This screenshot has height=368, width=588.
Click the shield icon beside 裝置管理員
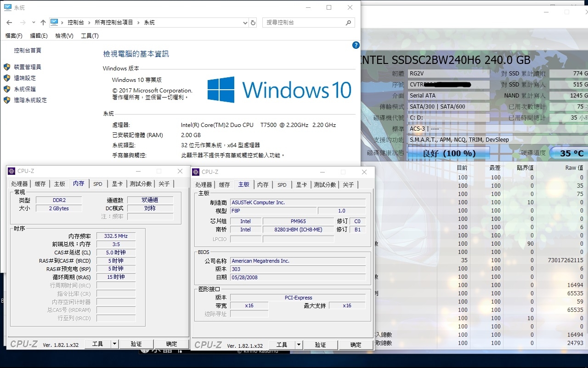7,67
